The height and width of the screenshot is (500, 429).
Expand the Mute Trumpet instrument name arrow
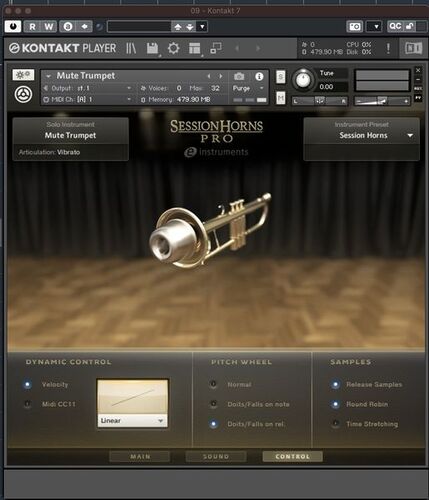(x=49, y=76)
